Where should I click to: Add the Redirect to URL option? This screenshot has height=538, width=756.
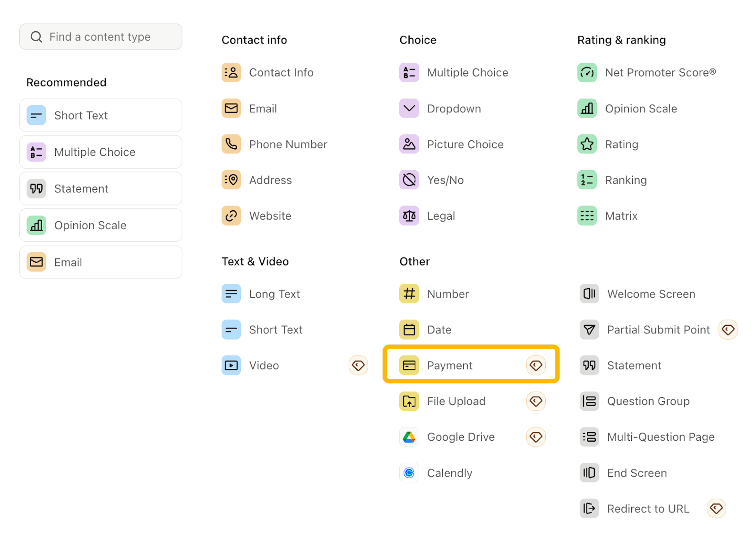pos(648,509)
